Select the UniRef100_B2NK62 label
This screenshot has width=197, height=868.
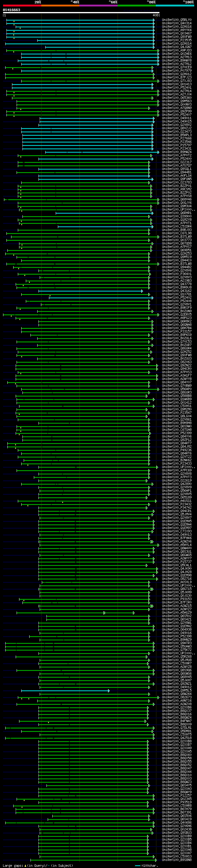[177, 460]
